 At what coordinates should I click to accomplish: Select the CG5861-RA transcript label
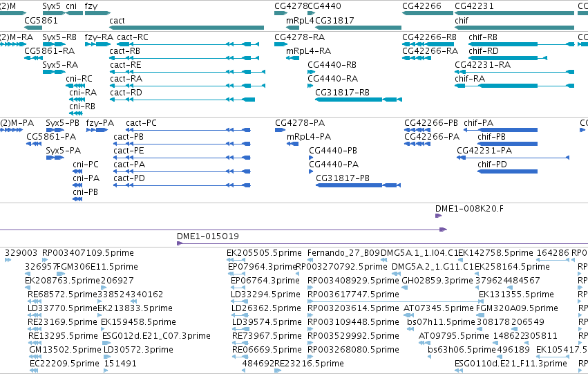(50, 51)
